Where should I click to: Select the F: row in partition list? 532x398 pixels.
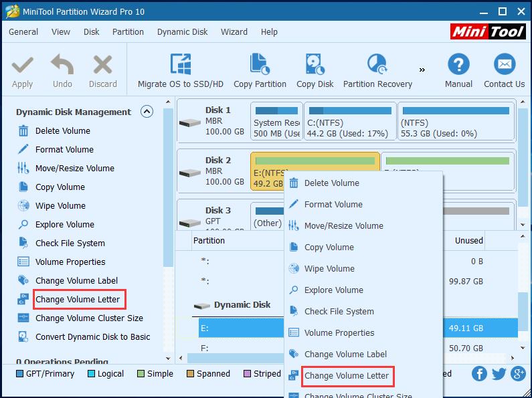click(x=241, y=348)
